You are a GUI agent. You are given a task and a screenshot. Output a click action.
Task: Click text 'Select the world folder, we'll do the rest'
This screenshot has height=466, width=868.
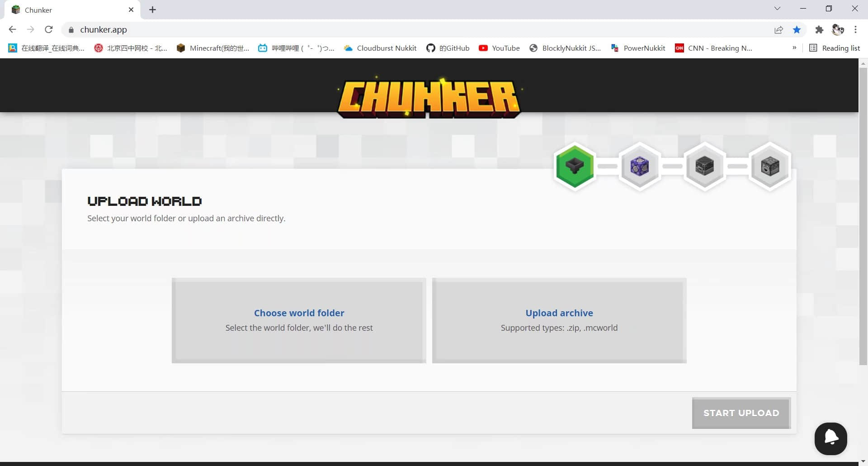[299, 328]
